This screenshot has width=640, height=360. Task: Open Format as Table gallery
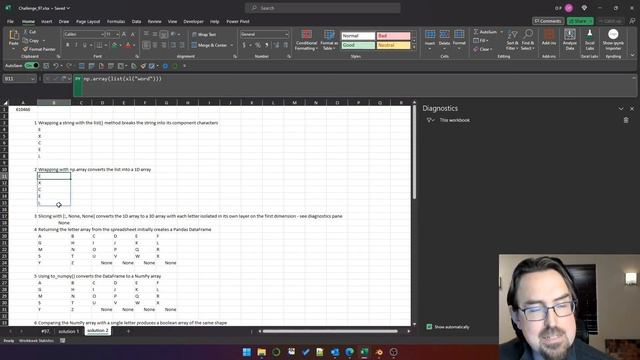[x=329, y=40]
